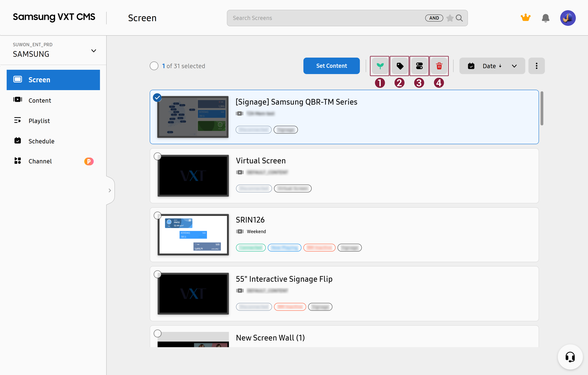This screenshot has width=588, height=375.
Task: Select the Virtual Screen checkbox
Action: tap(158, 156)
